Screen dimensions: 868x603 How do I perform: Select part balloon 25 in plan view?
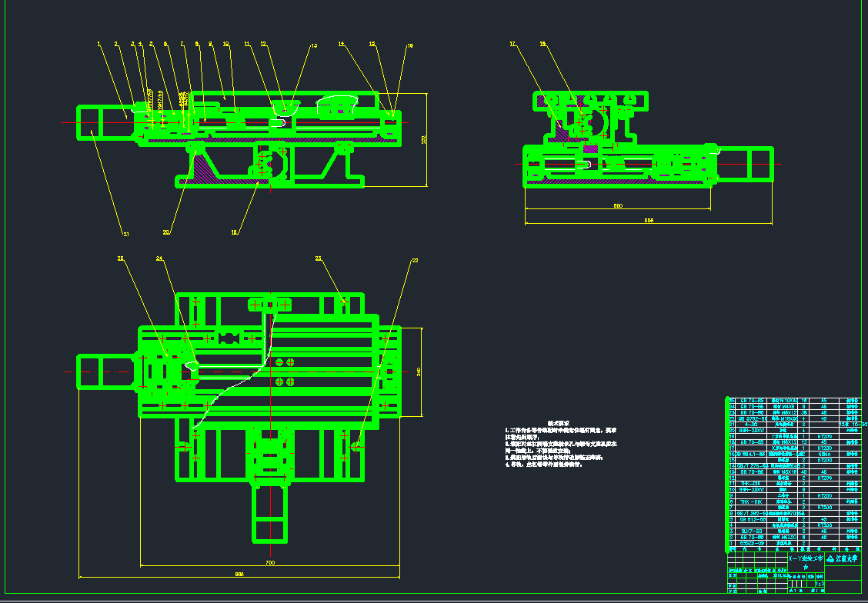click(120, 258)
